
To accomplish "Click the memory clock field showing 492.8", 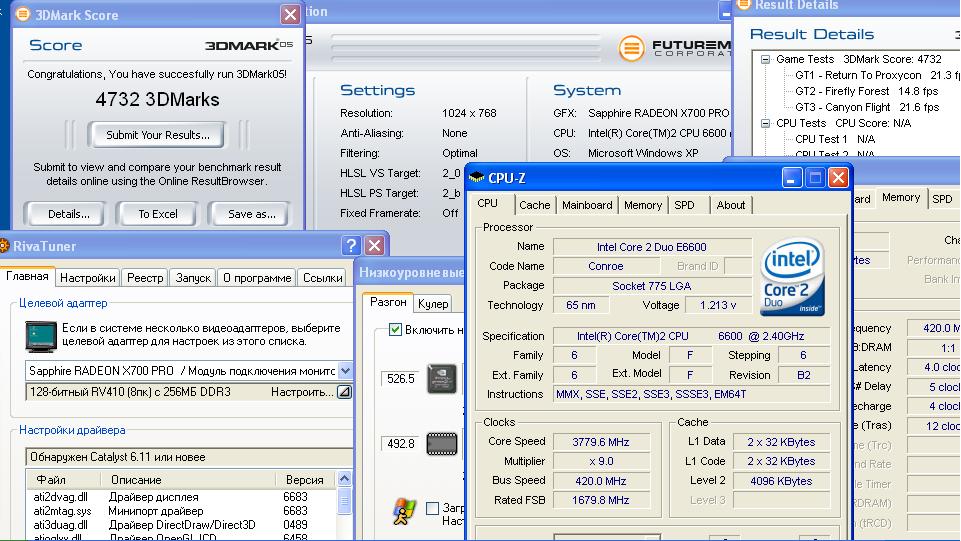I will click(x=401, y=444).
